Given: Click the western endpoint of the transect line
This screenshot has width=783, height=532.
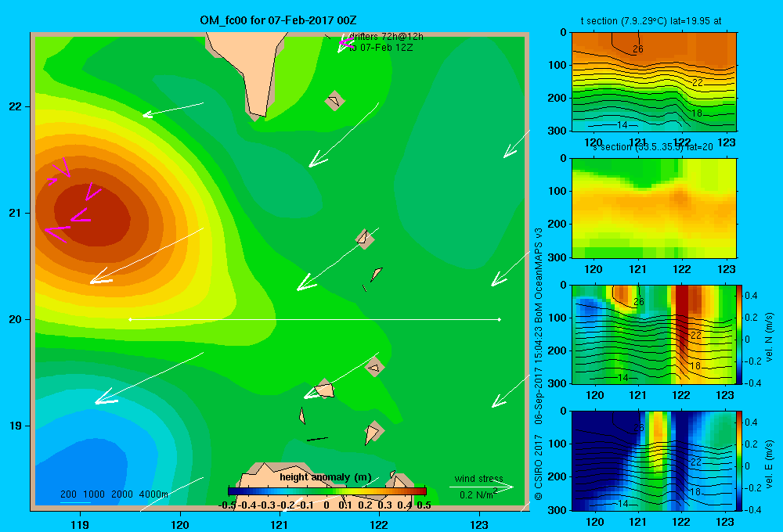Looking at the screenshot, I should point(130,319).
